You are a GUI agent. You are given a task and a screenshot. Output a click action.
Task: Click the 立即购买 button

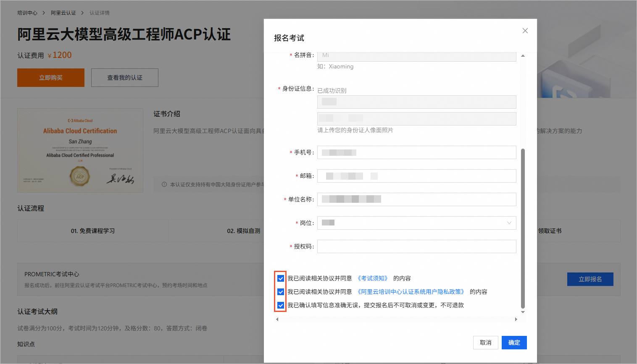click(51, 78)
